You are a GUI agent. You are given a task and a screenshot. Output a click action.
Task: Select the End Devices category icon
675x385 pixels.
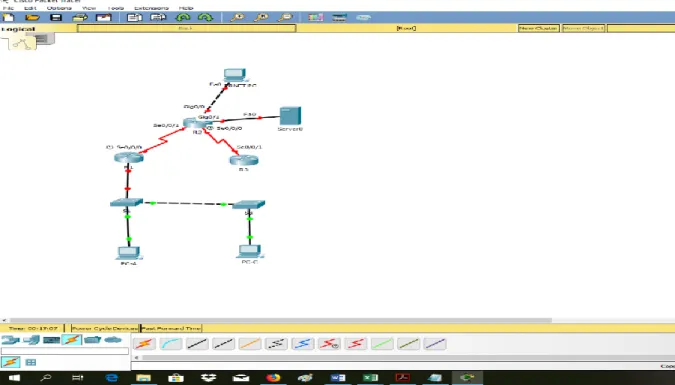click(x=31, y=340)
